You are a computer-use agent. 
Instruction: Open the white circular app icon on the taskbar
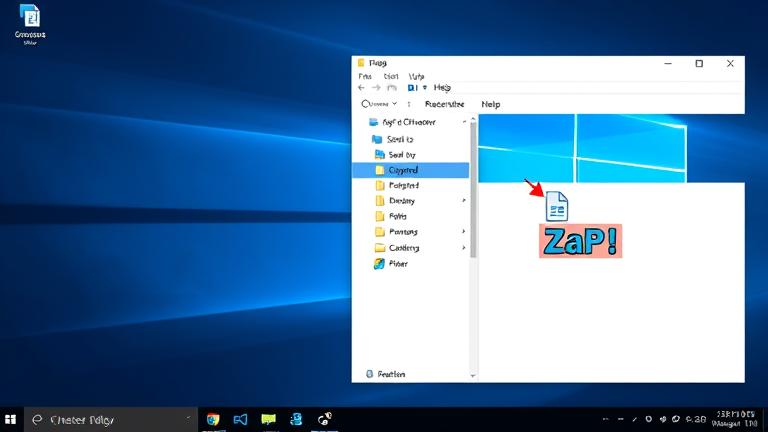click(324, 419)
